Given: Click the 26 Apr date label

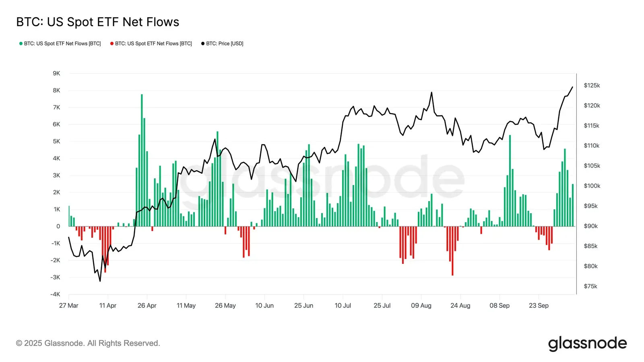Looking at the screenshot, I should pos(147,306).
